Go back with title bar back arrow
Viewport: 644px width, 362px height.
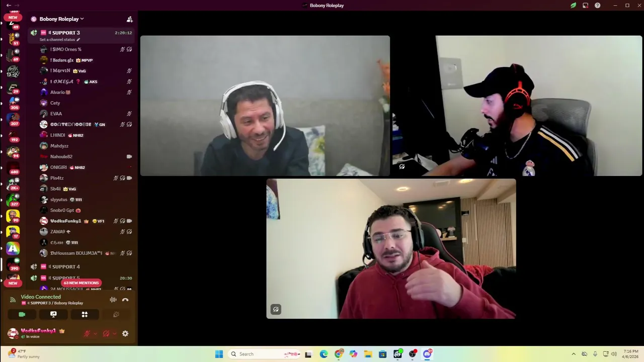pos(9,6)
